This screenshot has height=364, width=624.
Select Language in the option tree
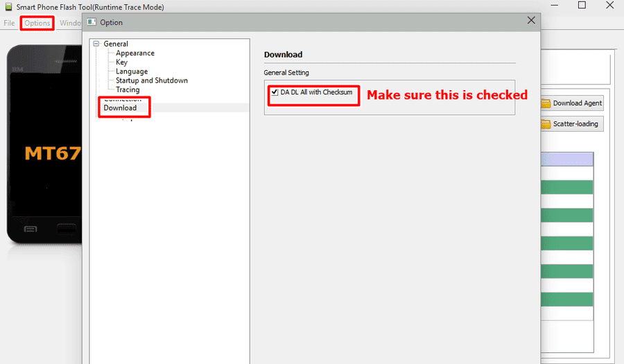(132, 71)
